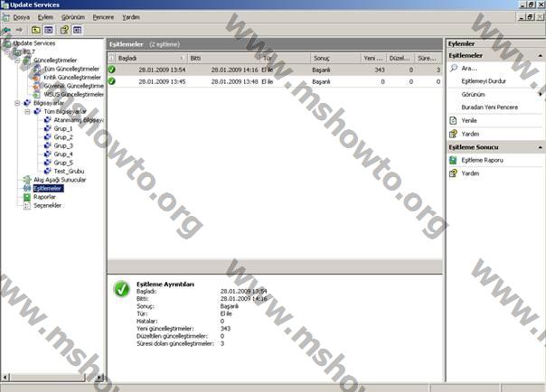The width and height of the screenshot is (546, 392).
Task: Click Buradan Yeni Pencere action
Action: (490, 107)
